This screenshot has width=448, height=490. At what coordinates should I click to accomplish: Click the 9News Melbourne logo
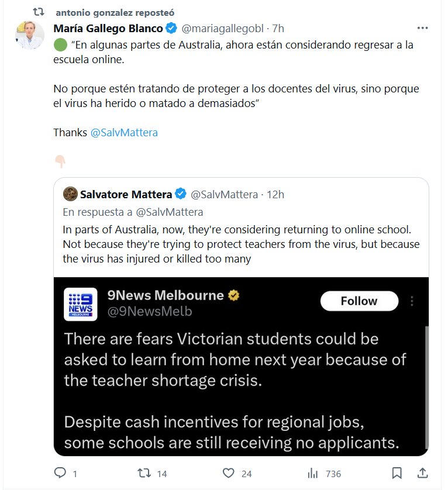pos(80,304)
